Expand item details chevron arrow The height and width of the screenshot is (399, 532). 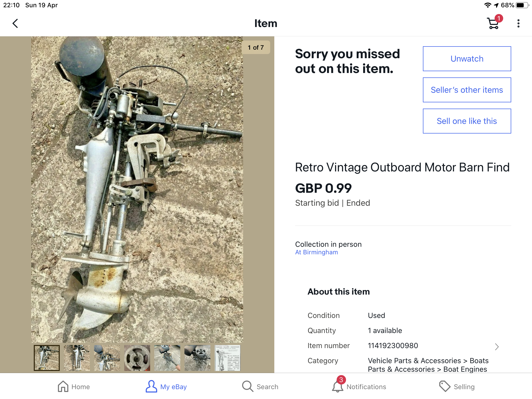(x=497, y=347)
